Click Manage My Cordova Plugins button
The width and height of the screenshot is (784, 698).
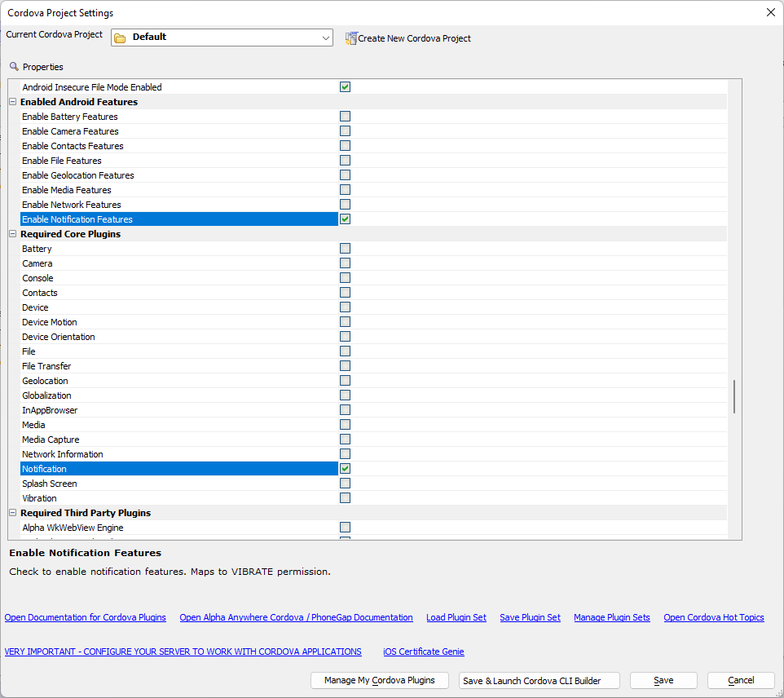point(380,681)
